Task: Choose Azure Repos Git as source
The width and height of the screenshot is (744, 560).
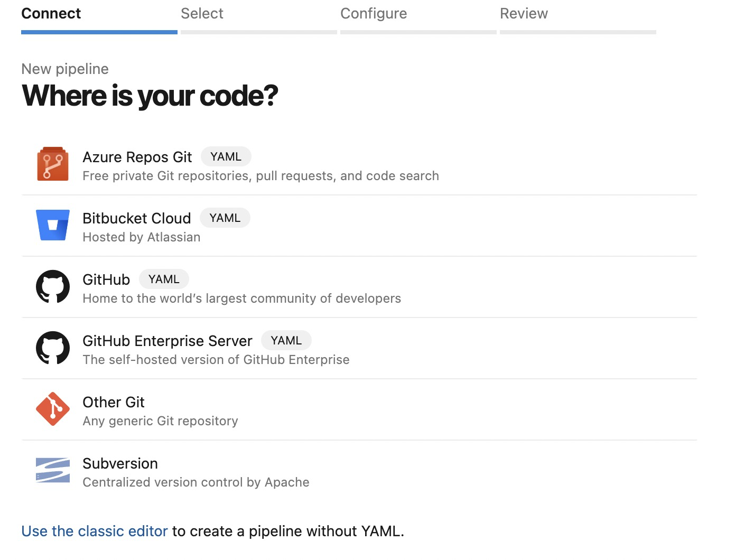Action: [137, 157]
